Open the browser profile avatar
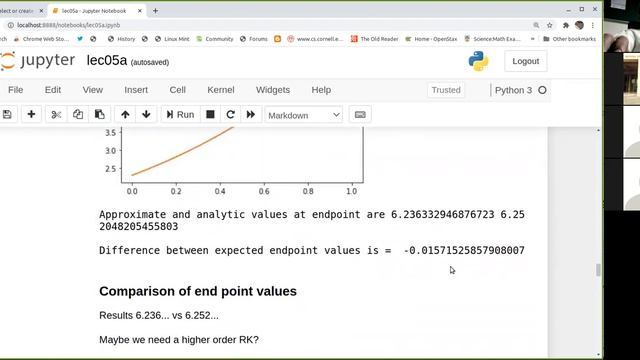Viewport: 640px width, 360px height. click(x=579, y=25)
